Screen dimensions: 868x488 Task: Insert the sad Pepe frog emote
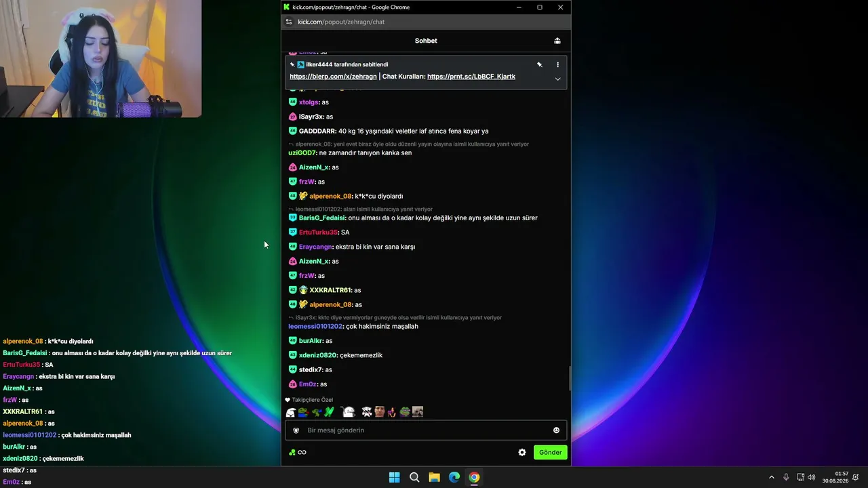pyautogui.click(x=405, y=412)
